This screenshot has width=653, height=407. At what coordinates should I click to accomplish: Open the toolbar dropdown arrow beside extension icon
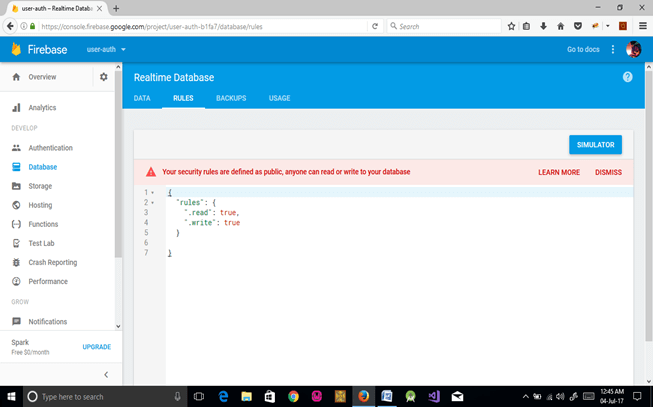pos(608,26)
